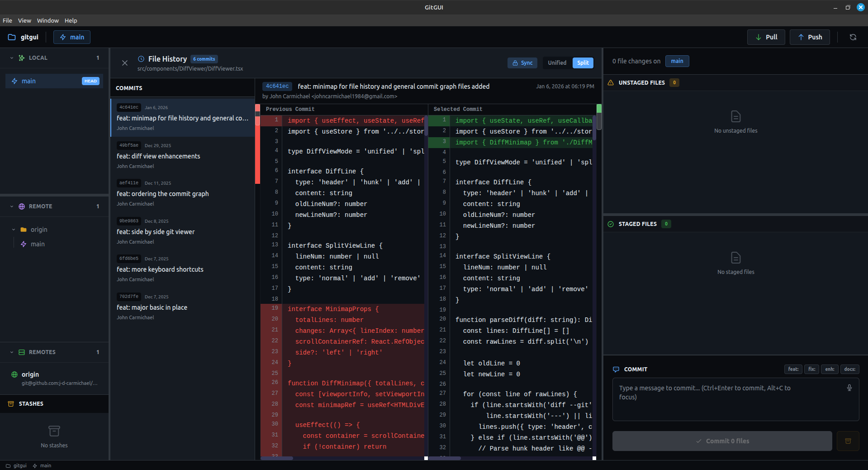Switch diff view to Unified

(557, 63)
